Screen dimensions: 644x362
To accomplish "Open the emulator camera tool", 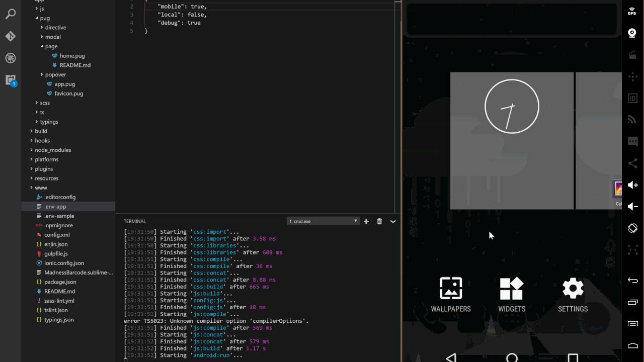I will (x=632, y=33).
